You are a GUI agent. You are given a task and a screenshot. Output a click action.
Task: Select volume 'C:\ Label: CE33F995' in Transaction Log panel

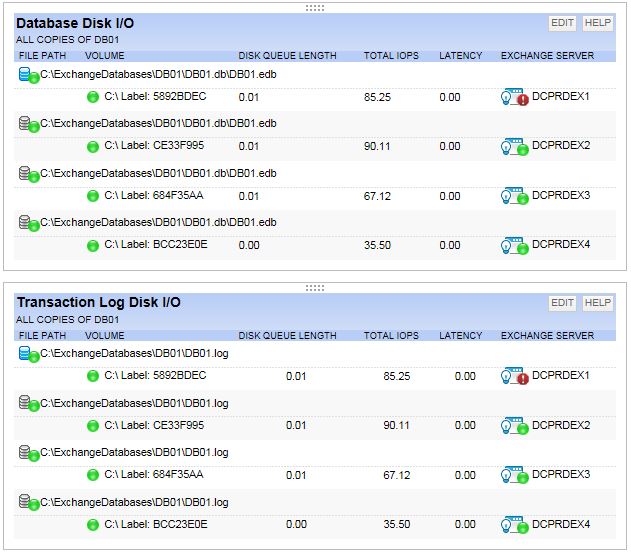[154, 425]
